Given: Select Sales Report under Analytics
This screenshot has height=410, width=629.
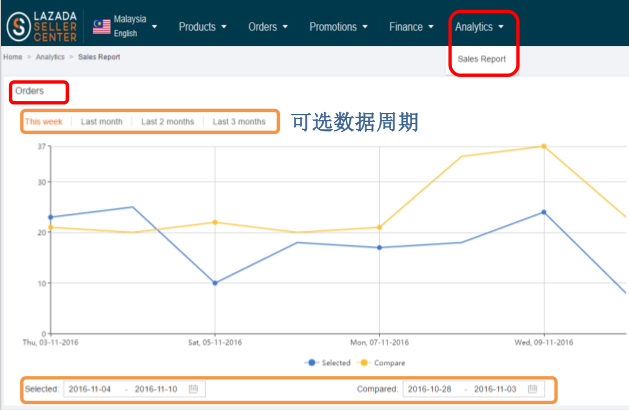Looking at the screenshot, I should pyautogui.click(x=481, y=60).
